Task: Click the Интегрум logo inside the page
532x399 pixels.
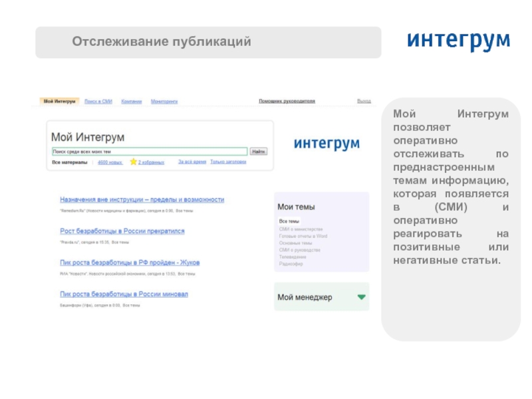Action: tap(327, 144)
